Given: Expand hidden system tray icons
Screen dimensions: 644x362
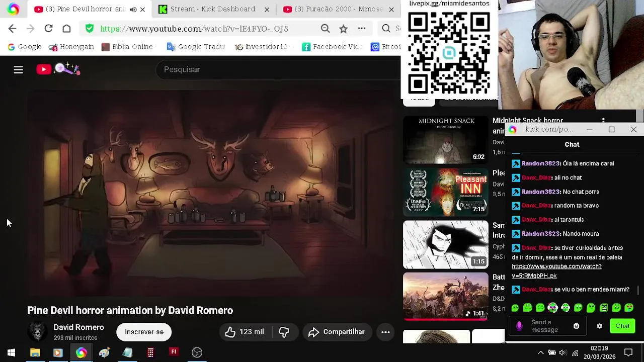Looking at the screenshot, I should 540,353.
